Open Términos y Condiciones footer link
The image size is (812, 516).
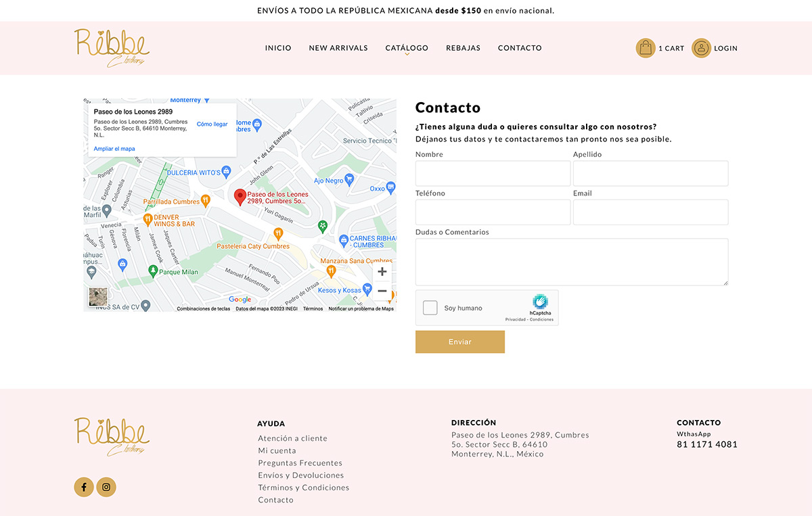coord(303,488)
